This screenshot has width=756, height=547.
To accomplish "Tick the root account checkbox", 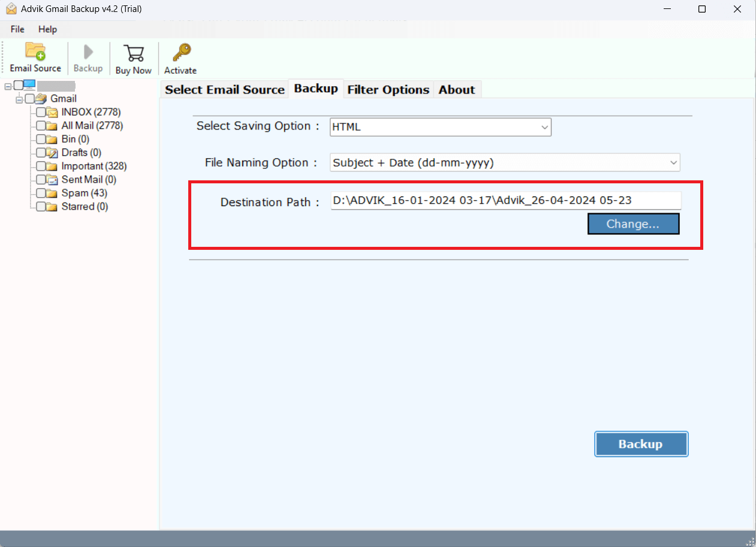I will (18, 85).
